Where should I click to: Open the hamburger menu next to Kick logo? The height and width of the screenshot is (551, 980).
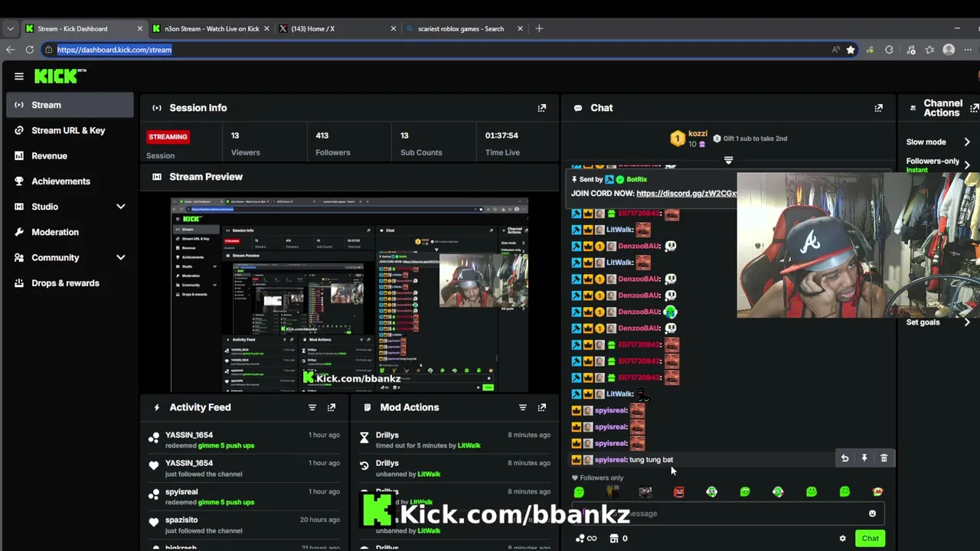click(x=18, y=76)
